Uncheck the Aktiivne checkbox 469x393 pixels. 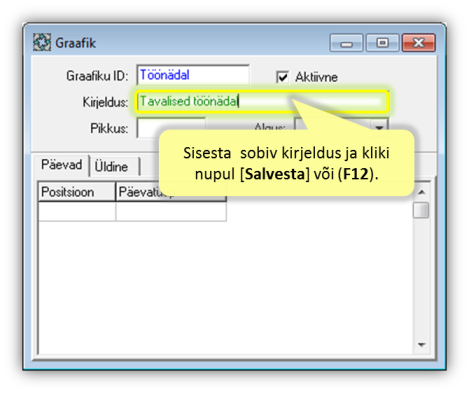tap(282, 77)
